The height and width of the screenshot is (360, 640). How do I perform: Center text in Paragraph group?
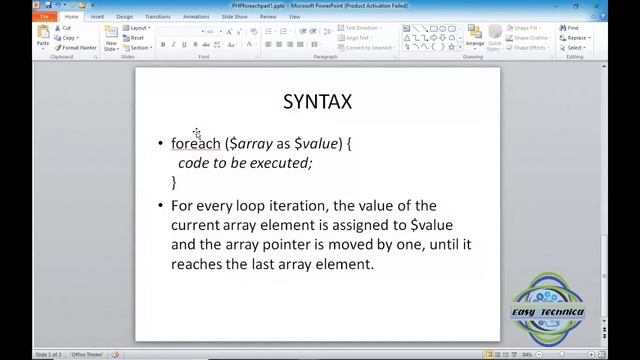point(279,44)
